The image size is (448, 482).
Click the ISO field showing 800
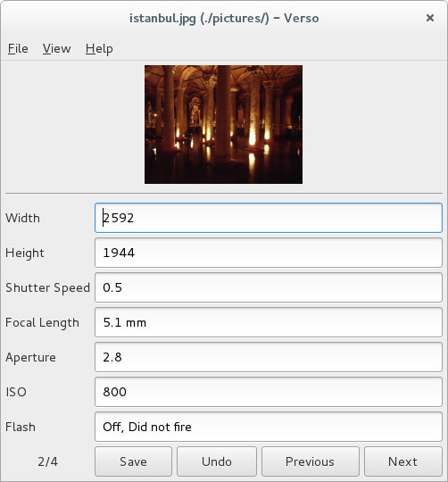click(x=269, y=392)
